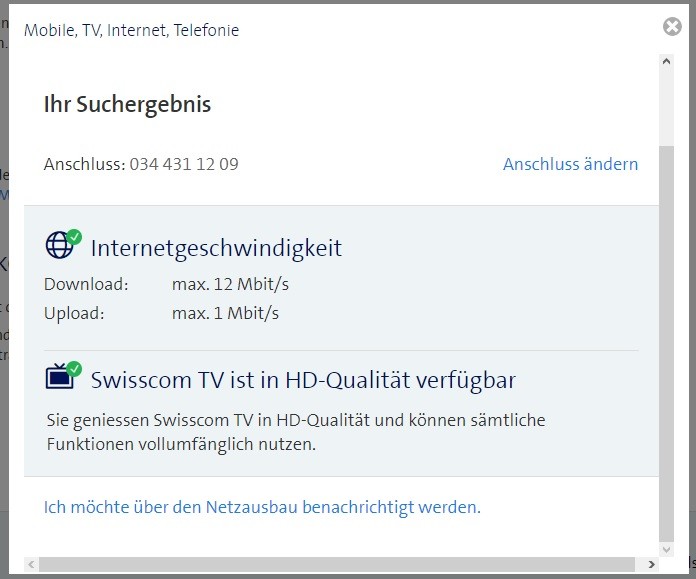Click the horizontal scrollbar right arrow

(651, 564)
